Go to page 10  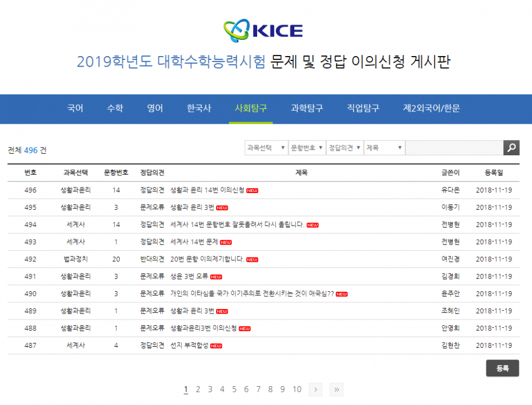point(297,389)
